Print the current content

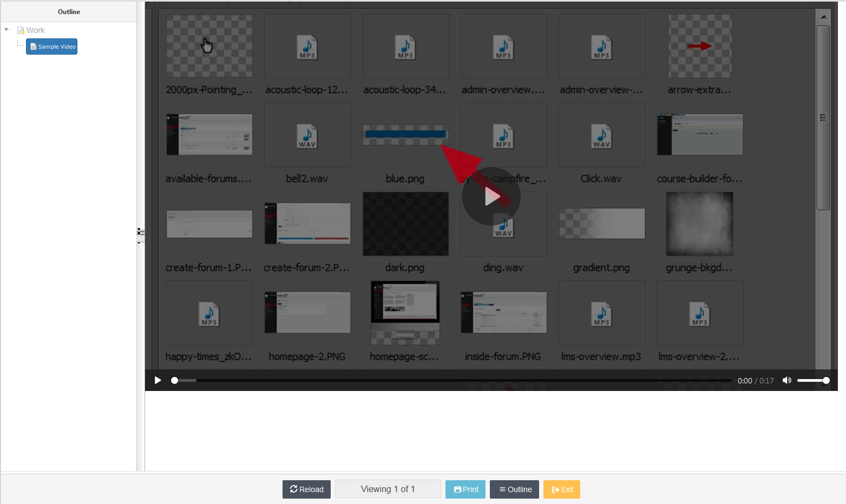click(x=465, y=489)
